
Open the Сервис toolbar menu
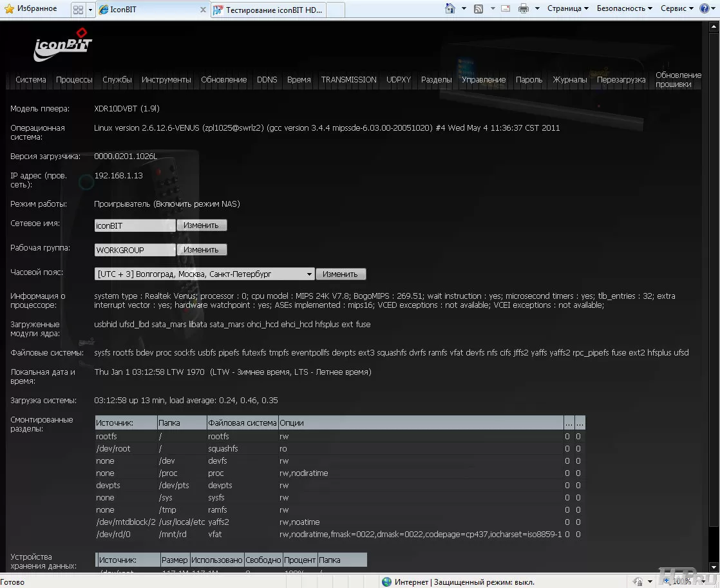point(677,8)
